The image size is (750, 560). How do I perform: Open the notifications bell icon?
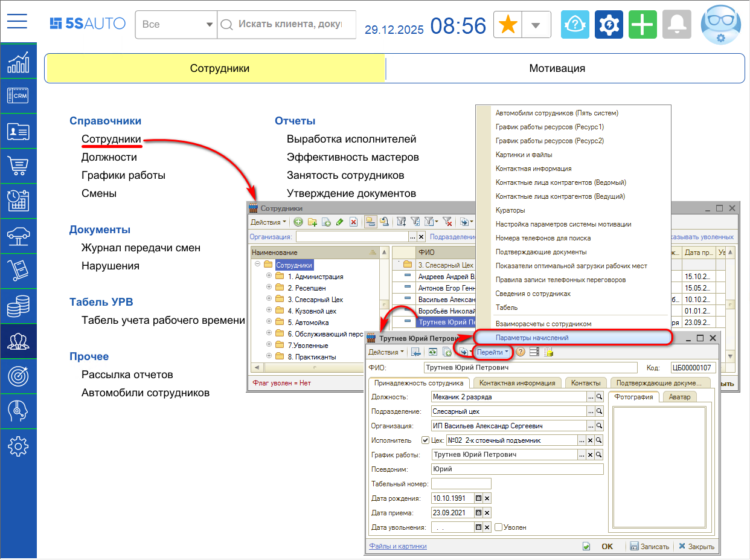point(676,25)
